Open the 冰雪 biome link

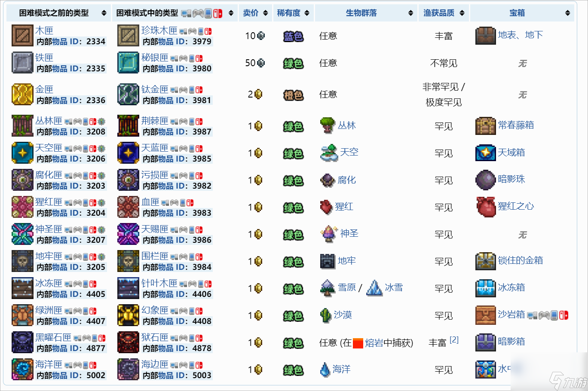pos(394,287)
